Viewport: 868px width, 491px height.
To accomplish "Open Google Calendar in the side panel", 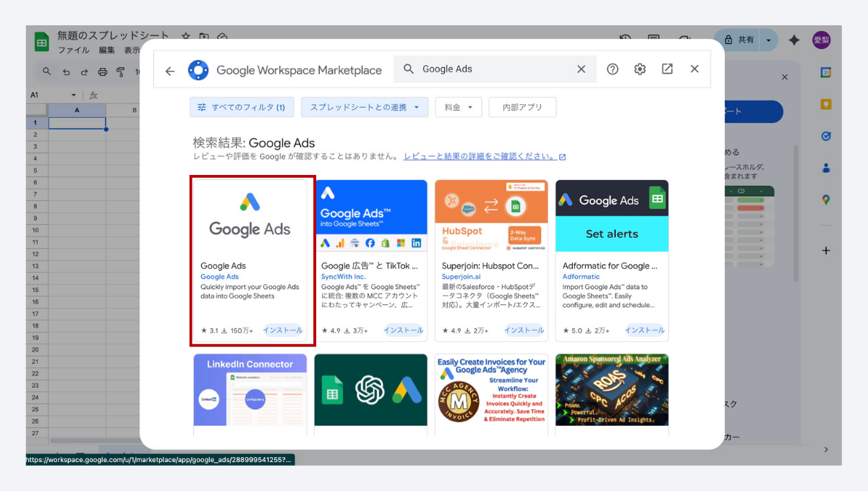I will point(825,72).
